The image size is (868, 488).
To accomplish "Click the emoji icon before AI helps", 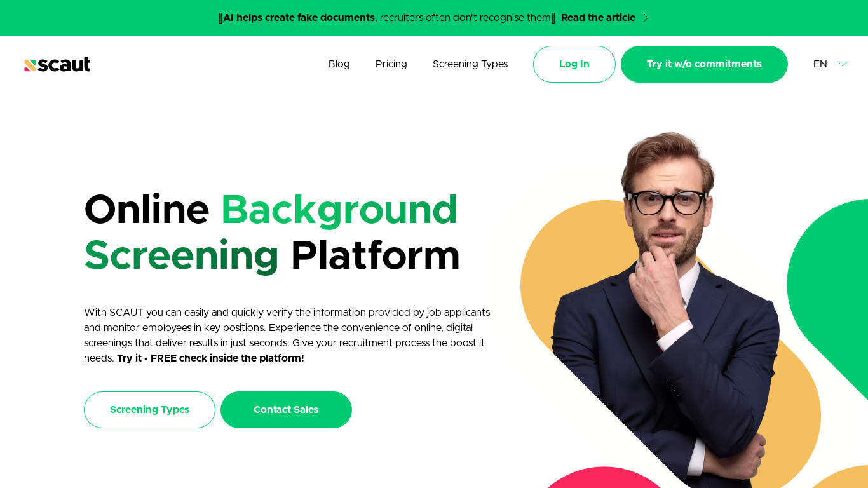I will click(220, 18).
